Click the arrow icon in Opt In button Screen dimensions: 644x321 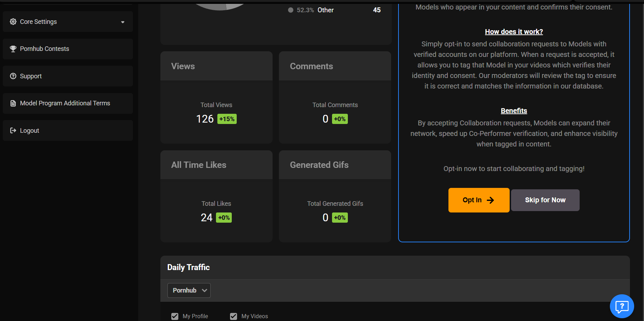click(x=490, y=200)
